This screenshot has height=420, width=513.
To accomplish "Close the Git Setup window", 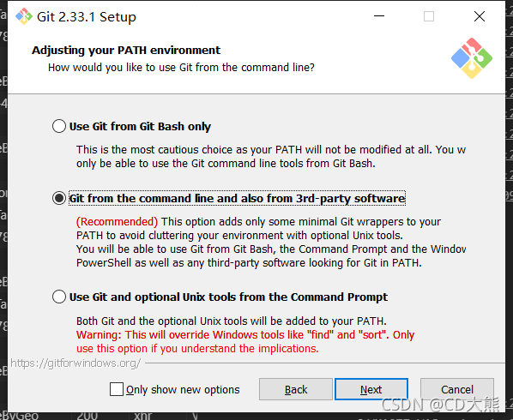I will tap(480, 16).
